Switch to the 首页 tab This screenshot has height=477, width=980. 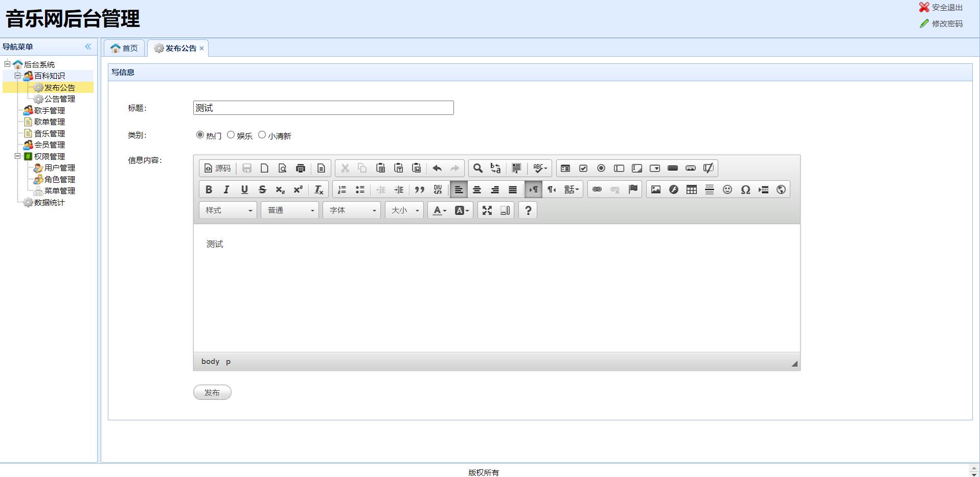124,48
